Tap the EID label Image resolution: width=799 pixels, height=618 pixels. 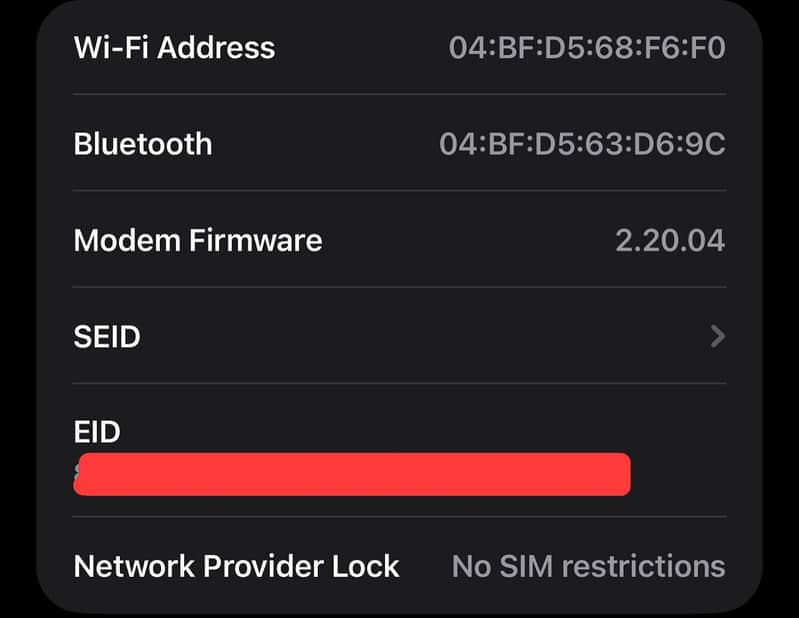[97, 432]
